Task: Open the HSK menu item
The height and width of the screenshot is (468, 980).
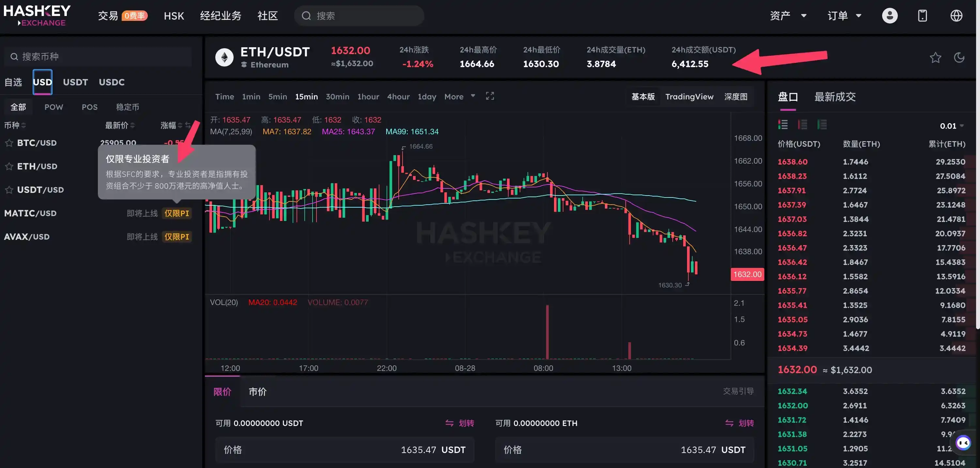Action: click(x=174, y=16)
